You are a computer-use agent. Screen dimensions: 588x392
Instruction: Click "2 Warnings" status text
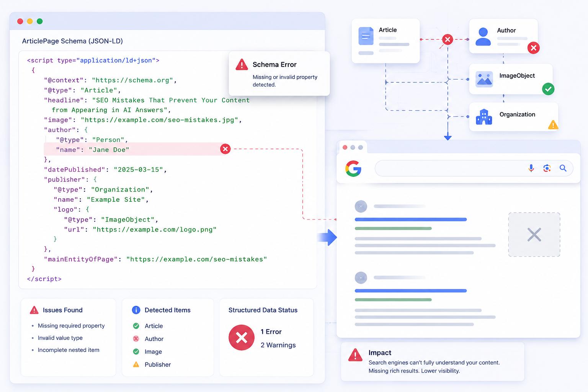278,345
